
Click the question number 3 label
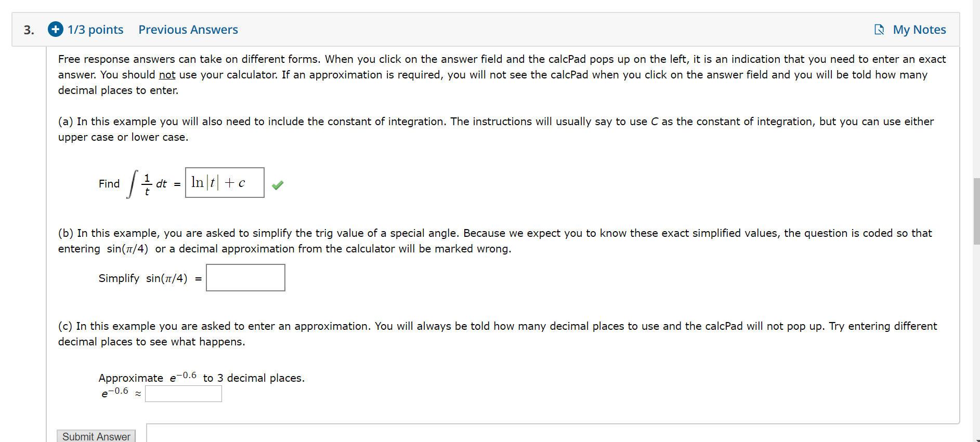pyautogui.click(x=29, y=30)
